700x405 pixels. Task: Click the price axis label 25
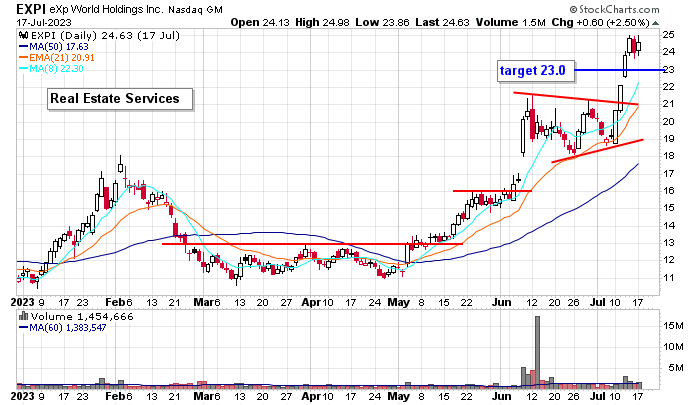pos(669,35)
